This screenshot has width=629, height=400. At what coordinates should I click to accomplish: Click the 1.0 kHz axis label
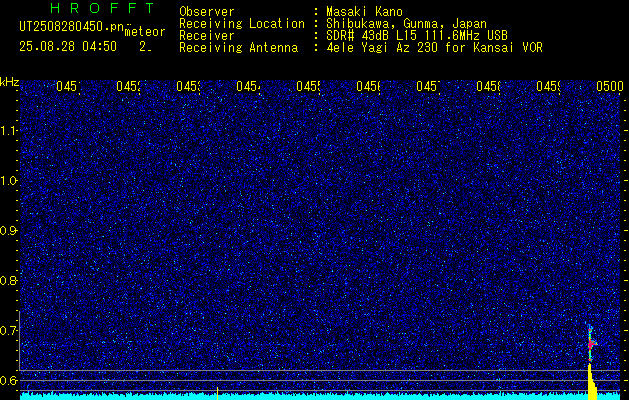click(x=9, y=181)
